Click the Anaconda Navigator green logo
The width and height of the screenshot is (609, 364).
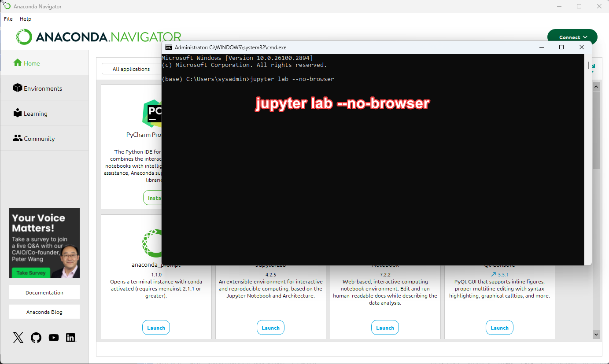click(24, 37)
